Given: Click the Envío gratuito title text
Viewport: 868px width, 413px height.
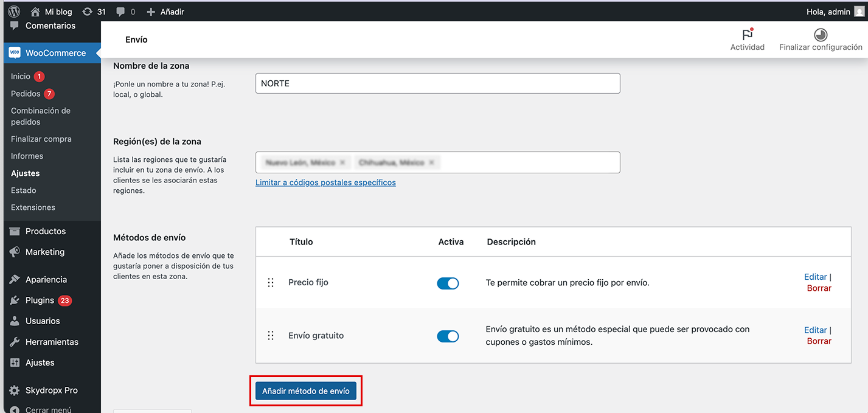Looking at the screenshot, I should (x=316, y=336).
